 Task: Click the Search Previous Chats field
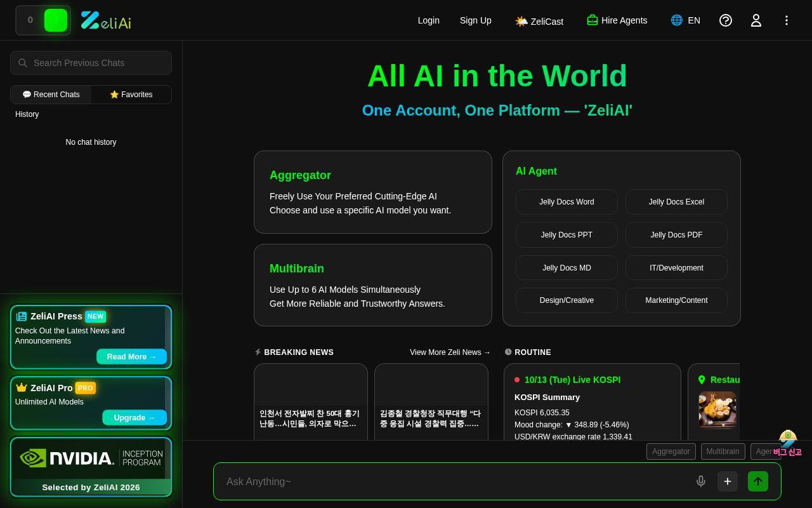[x=91, y=63]
